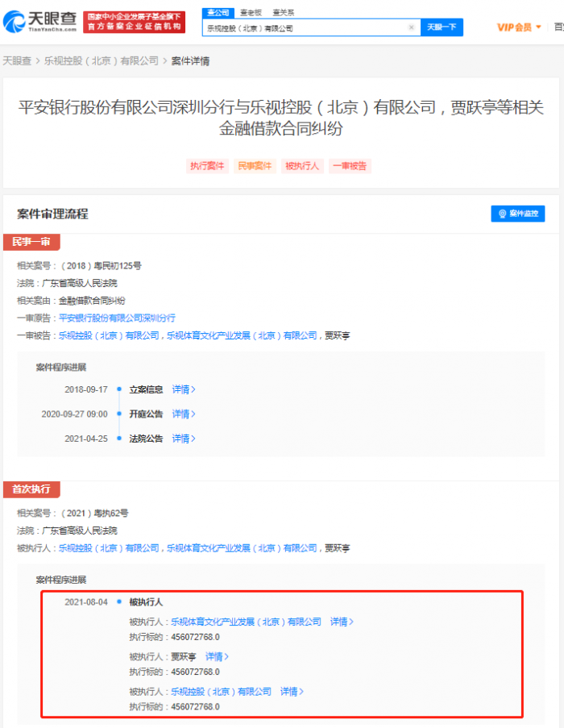Open plaintiff 平安银行股份有限公司深圳分行 link

click(117, 318)
